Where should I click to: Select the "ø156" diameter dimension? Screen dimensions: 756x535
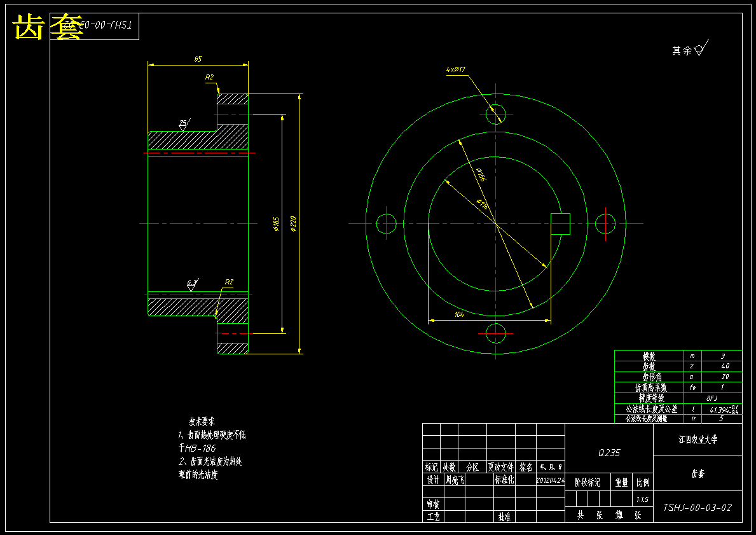pyautogui.click(x=481, y=174)
